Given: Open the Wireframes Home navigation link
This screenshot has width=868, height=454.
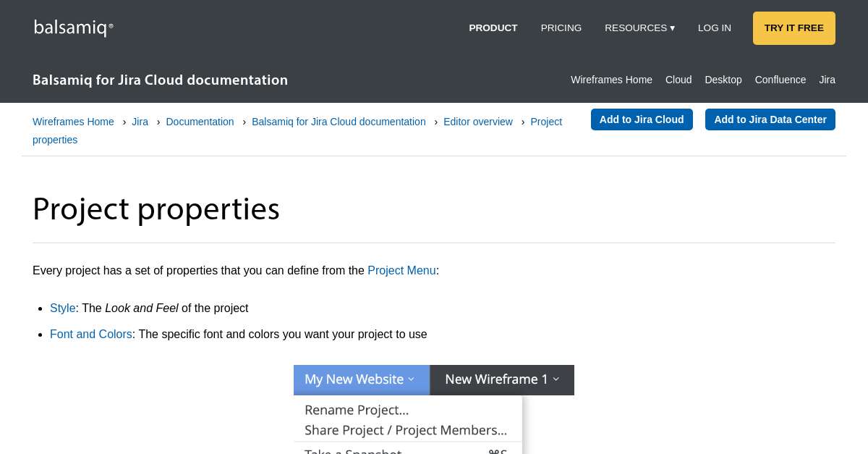Looking at the screenshot, I should 611,80.
